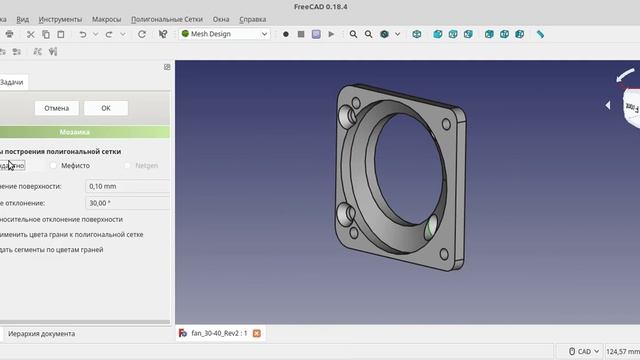Open the Macros dialog icon
Viewport: 640px width, 360px height.
coord(316,34)
